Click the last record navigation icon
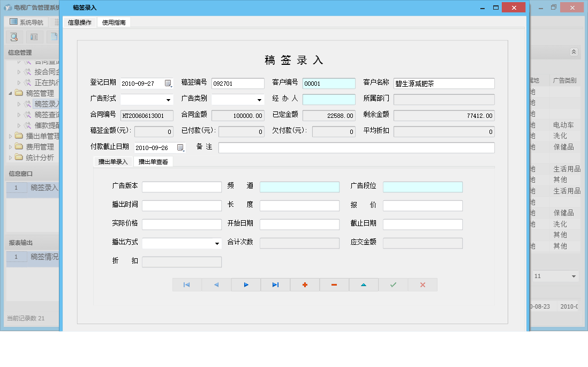The width and height of the screenshot is (588, 367). click(275, 284)
